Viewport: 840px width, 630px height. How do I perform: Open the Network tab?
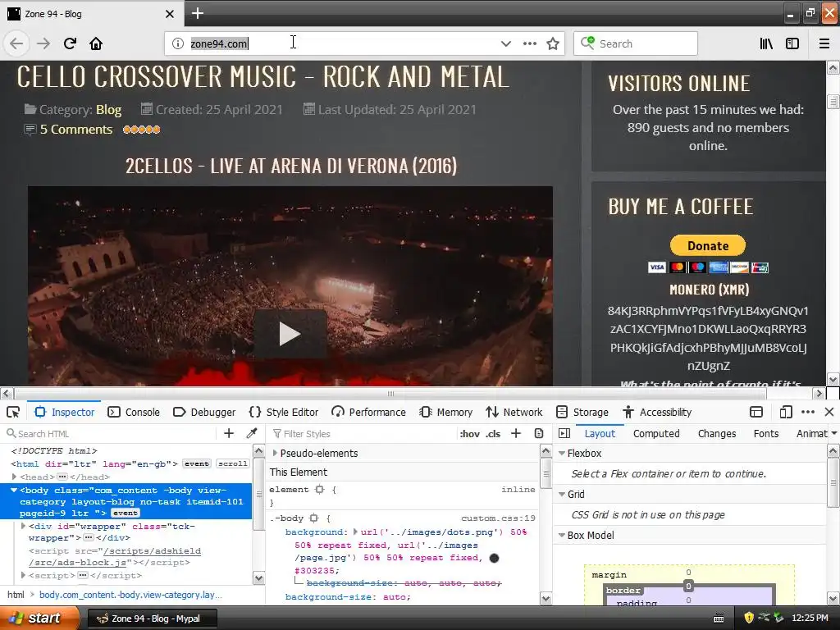pos(514,412)
